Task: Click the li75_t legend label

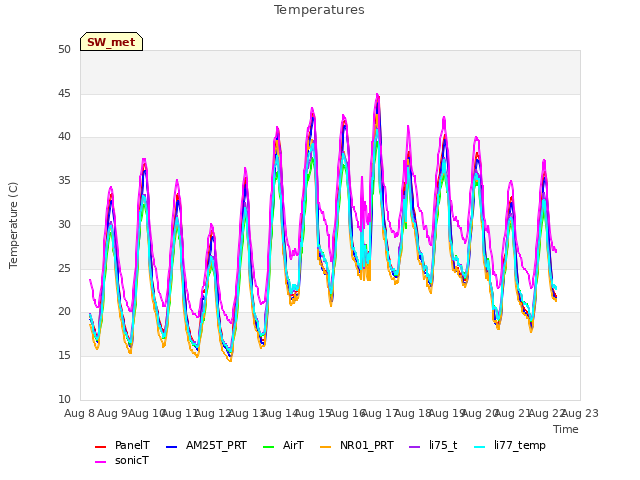Action: click(443, 445)
